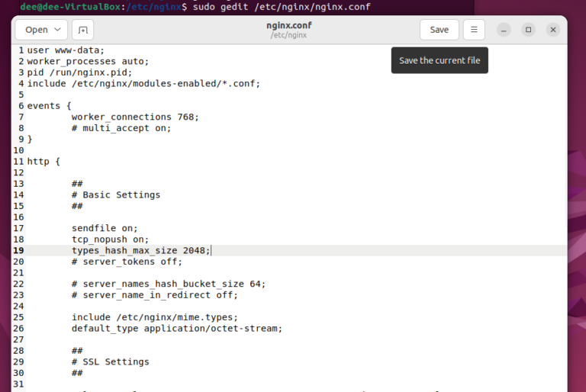Click the terminal command line above editor
Screen dimensions: 586x392
(195, 7)
